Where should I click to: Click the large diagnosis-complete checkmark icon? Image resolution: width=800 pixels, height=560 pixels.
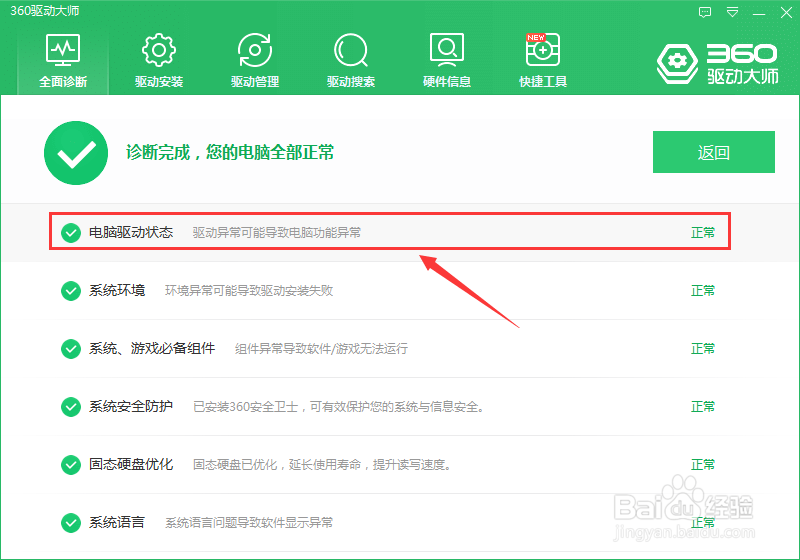[x=76, y=153]
